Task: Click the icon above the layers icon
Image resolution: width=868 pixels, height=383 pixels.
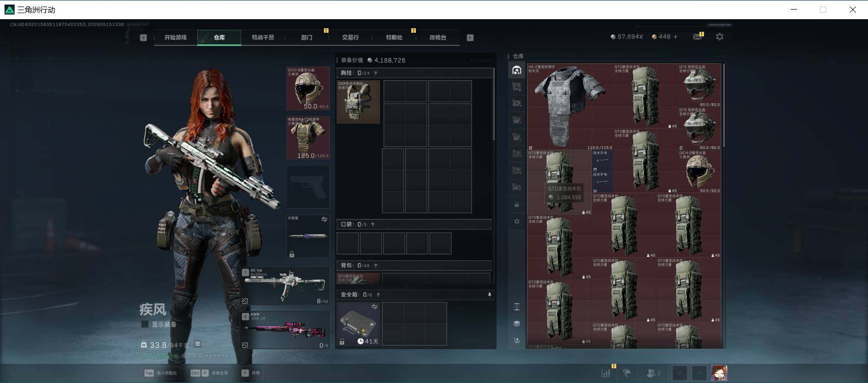Action: tap(516, 307)
